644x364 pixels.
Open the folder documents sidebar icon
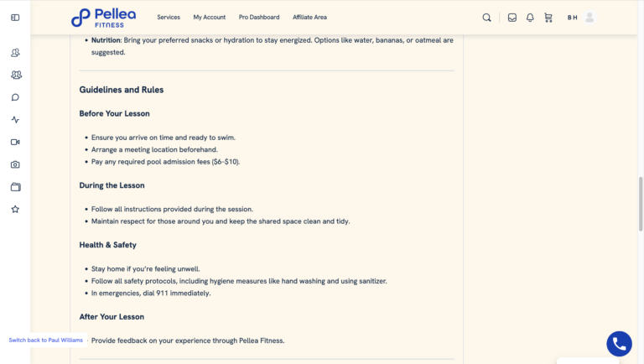click(16, 187)
